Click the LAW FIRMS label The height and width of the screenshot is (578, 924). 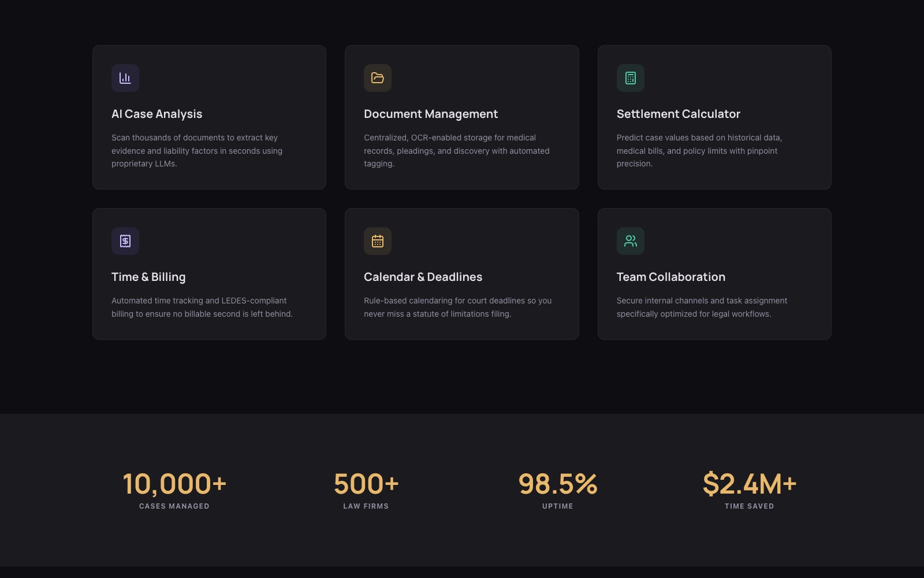click(366, 506)
